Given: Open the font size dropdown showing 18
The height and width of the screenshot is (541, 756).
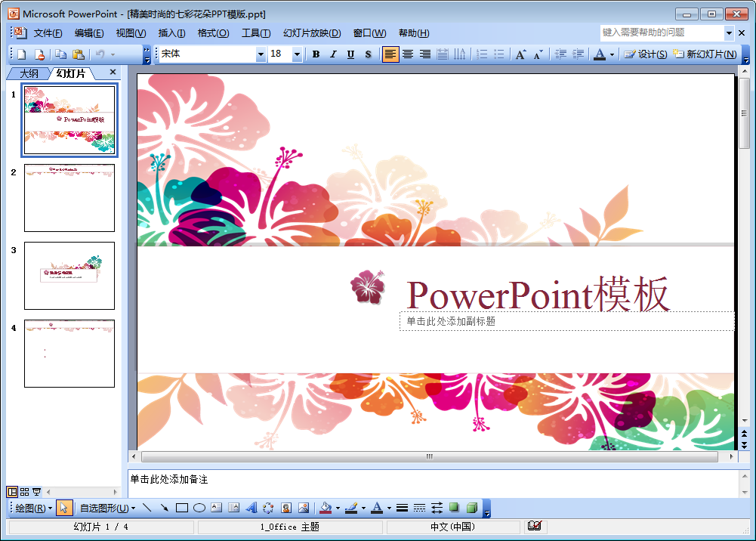Looking at the screenshot, I should [x=297, y=54].
